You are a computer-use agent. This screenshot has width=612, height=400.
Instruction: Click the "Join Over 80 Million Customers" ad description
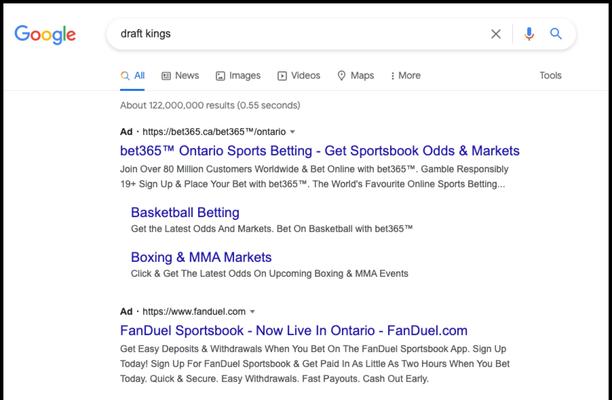click(x=314, y=177)
